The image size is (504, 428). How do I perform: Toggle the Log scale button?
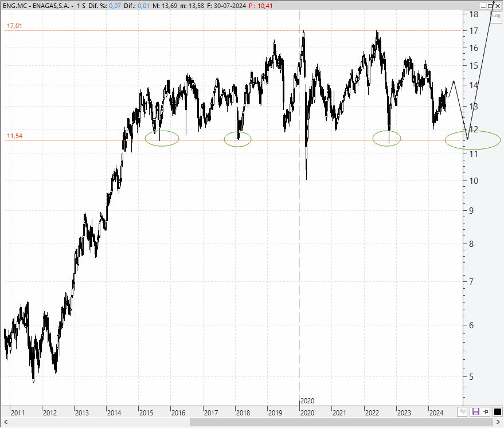click(x=497, y=17)
